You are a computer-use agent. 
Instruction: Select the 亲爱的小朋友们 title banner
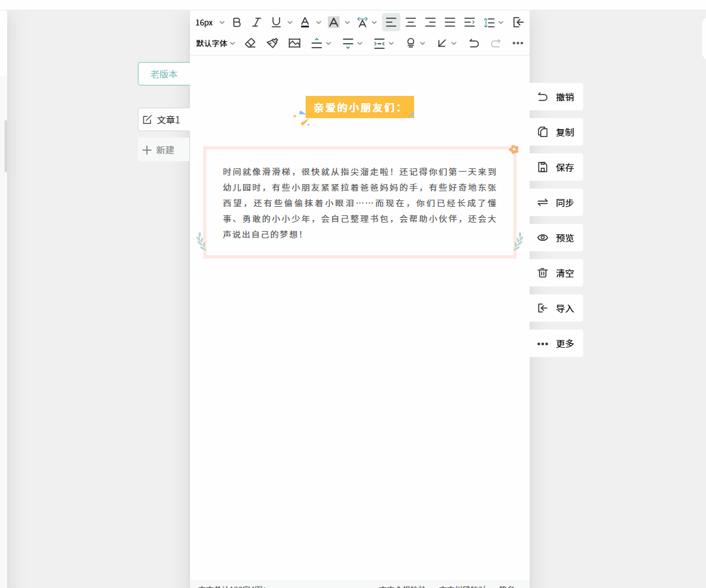pyautogui.click(x=359, y=108)
